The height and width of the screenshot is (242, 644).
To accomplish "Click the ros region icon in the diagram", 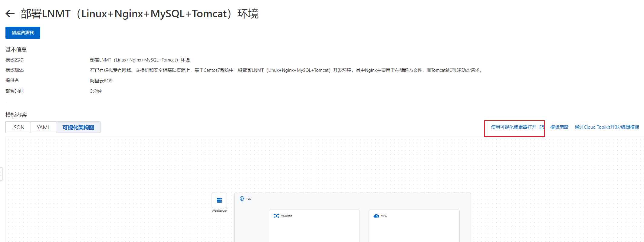I will (242, 199).
